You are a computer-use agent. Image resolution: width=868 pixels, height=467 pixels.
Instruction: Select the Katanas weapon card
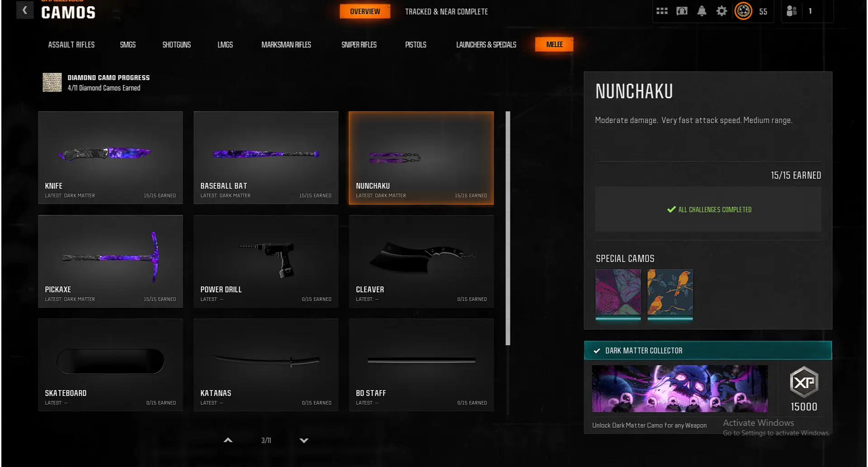coord(266,365)
